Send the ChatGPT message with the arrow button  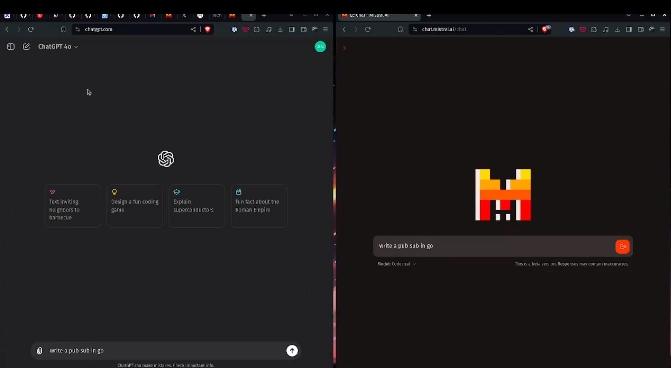(292, 350)
